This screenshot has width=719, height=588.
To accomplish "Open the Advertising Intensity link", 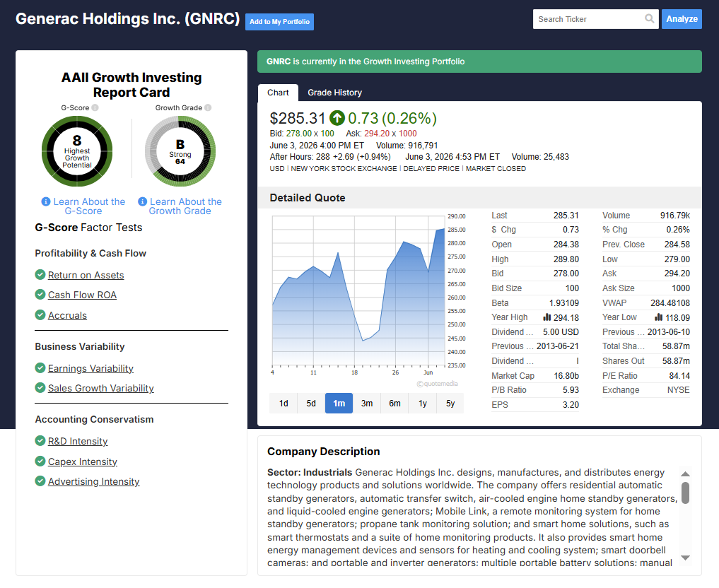I will (x=93, y=481).
